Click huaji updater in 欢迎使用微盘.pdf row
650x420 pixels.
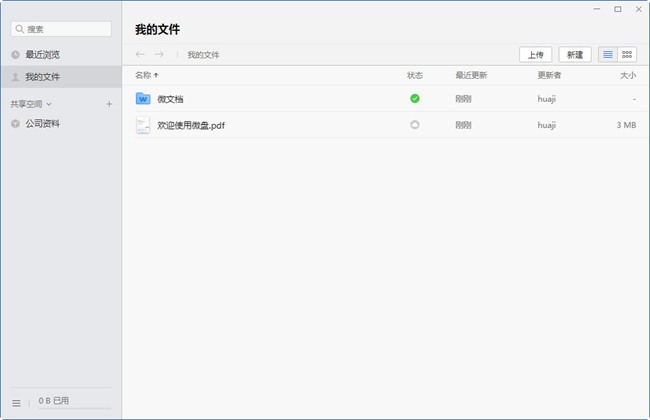pyautogui.click(x=547, y=125)
